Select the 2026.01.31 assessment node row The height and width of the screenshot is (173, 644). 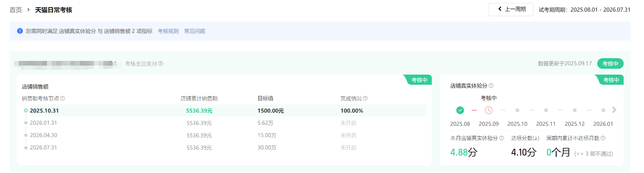point(43,123)
